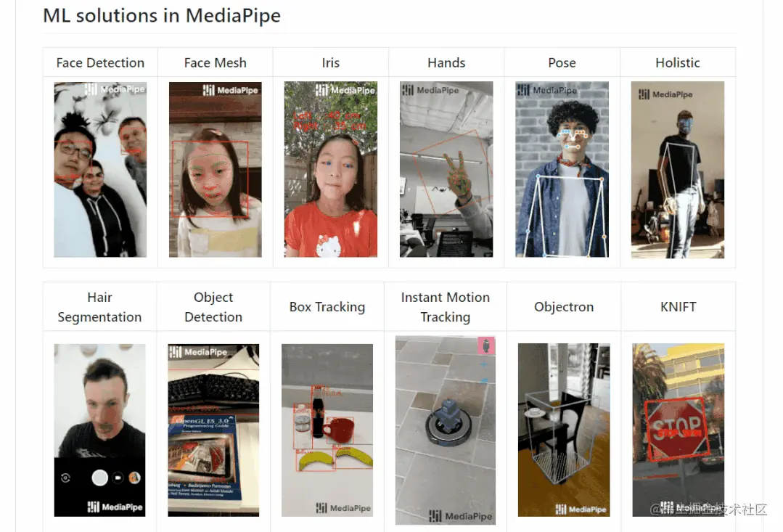The height and width of the screenshot is (532, 783).
Task: Click the white shutter button in hair segmentation image
Action: [100, 478]
